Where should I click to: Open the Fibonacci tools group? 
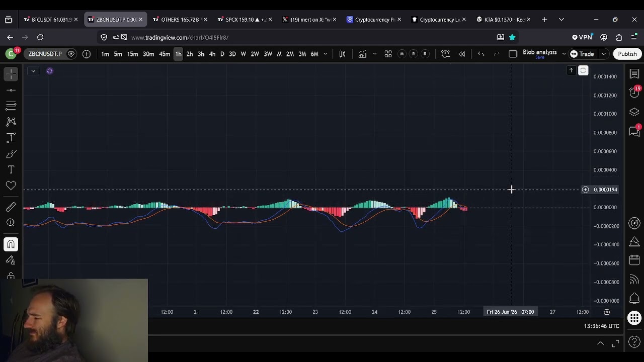click(x=11, y=106)
